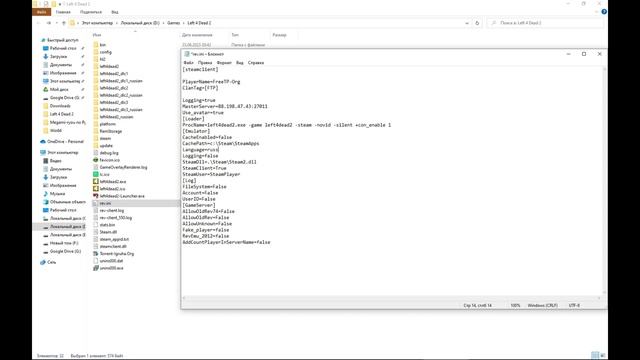Select the steamclient.dll file

point(113,247)
